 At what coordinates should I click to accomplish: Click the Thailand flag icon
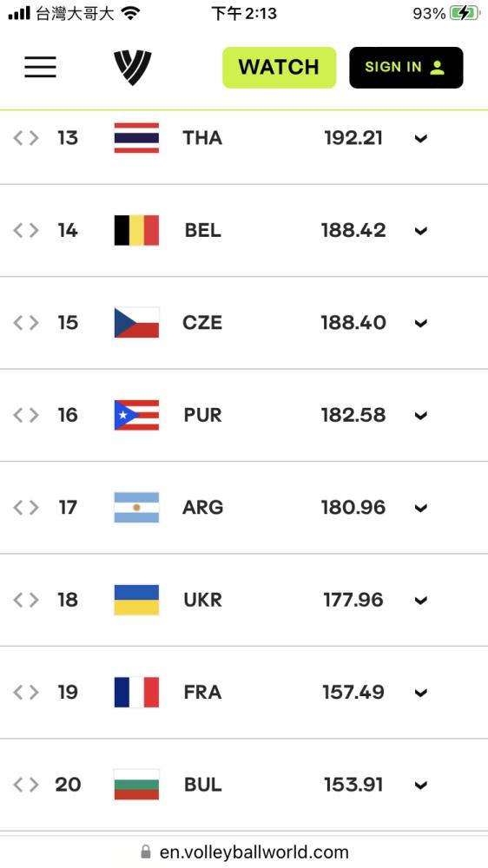[136, 138]
